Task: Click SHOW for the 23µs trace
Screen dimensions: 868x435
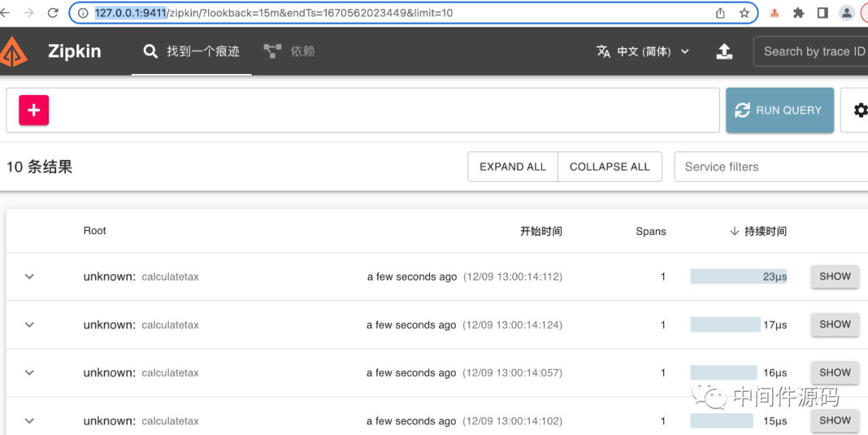Action: (x=835, y=277)
